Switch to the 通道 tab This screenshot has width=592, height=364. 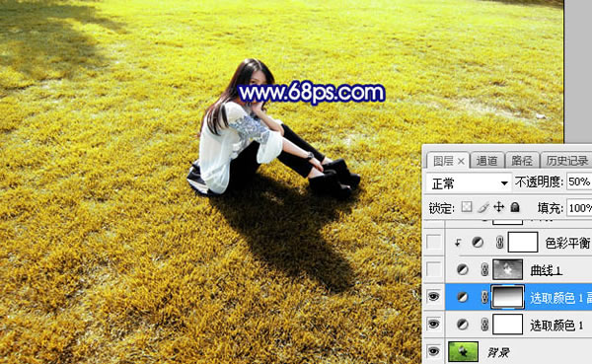tap(486, 161)
